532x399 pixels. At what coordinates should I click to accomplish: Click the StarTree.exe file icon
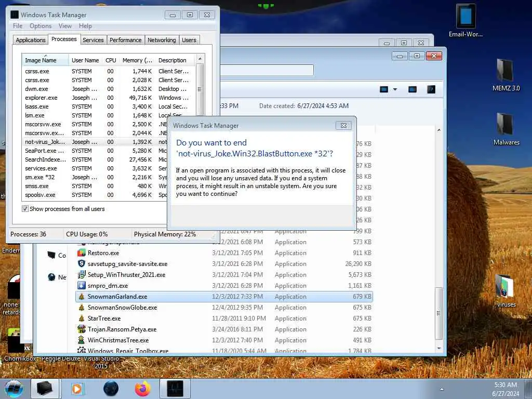click(82, 318)
